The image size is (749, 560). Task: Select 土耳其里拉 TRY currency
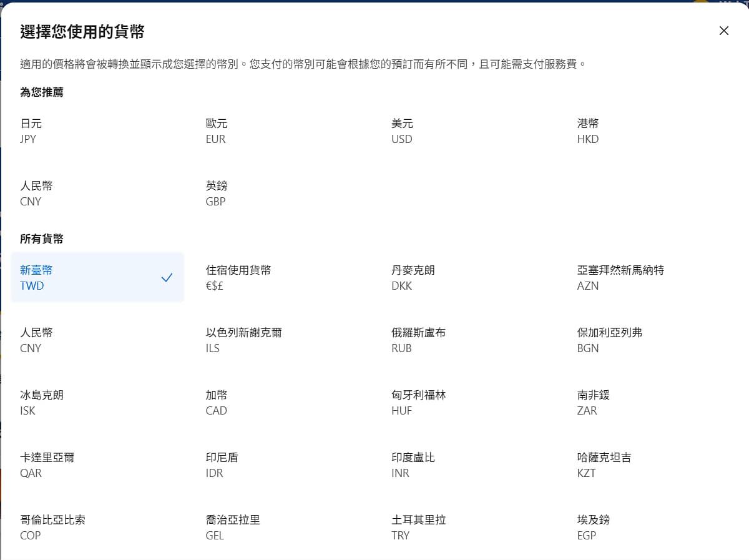tap(418, 528)
